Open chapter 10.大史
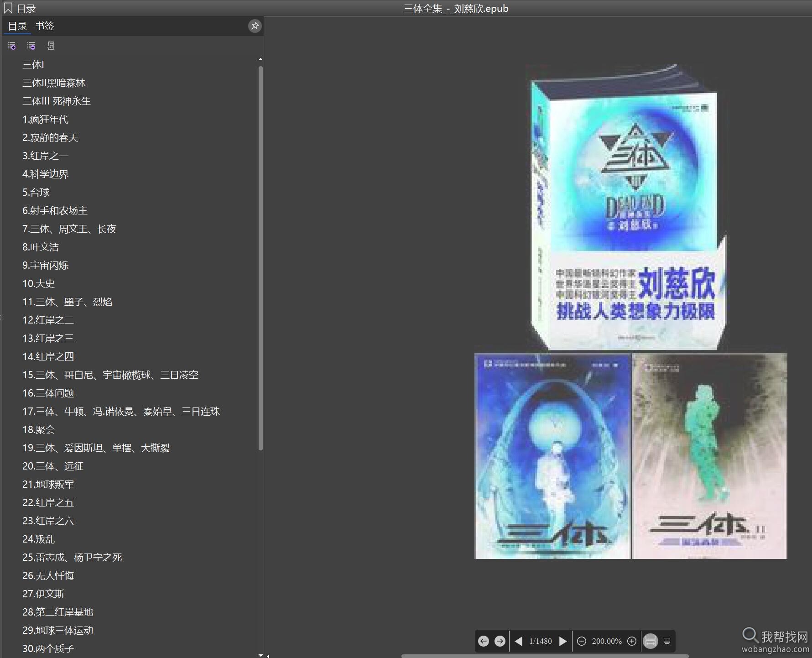The width and height of the screenshot is (812, 658). tap(39, 284)
